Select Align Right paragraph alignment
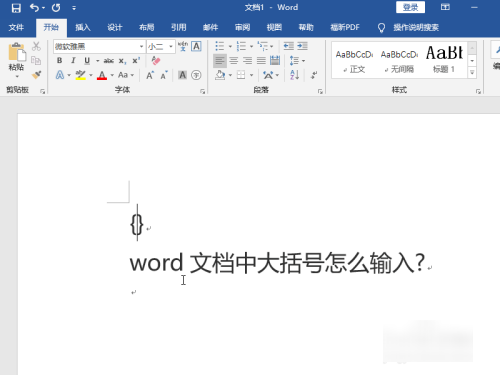This screenshot has width=500, height=375. 247,61
